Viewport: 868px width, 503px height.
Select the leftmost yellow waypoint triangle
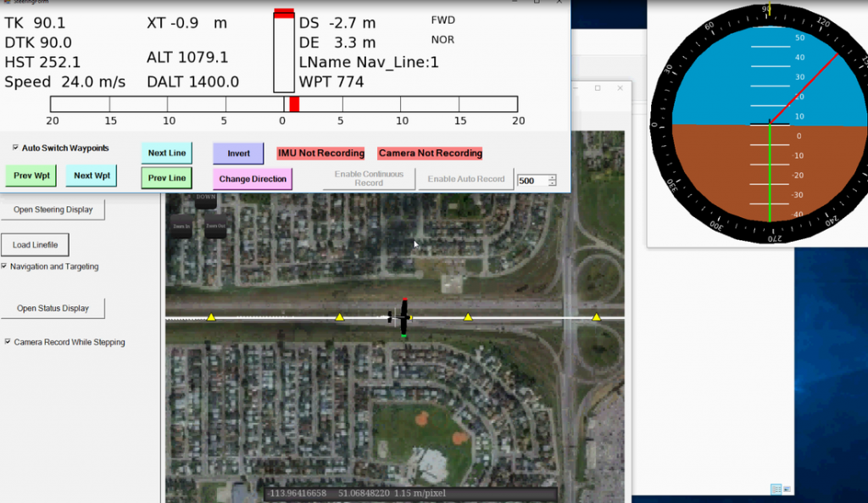pos(211,317)
